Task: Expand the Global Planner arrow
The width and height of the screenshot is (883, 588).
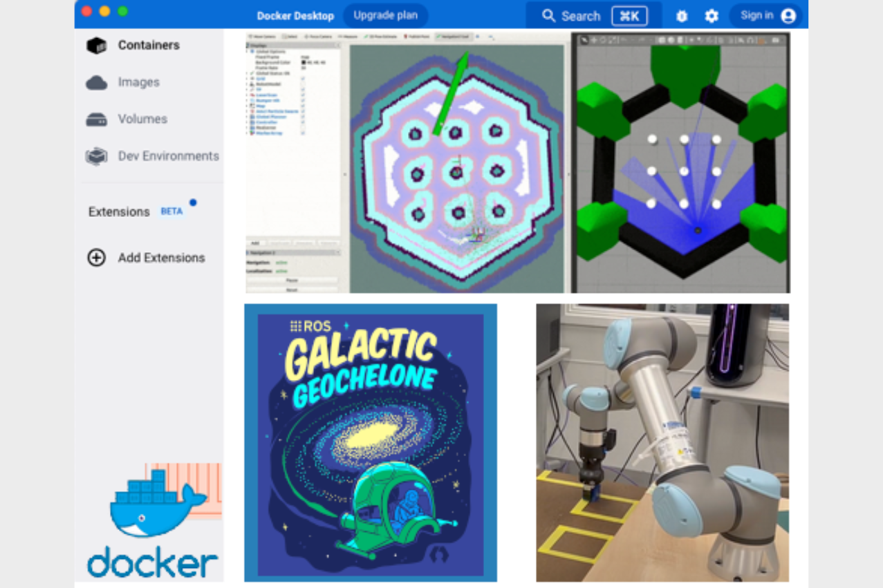Action: pos(248,117)
